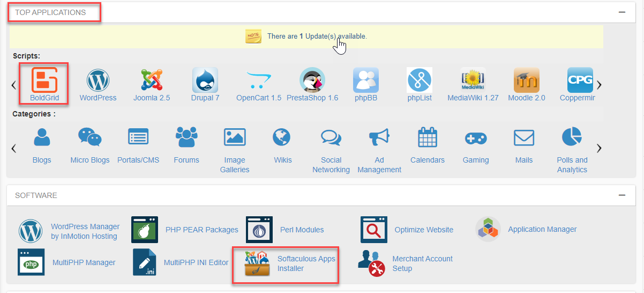Click the MultiPHP Manager text link

[x=84, y=262]
